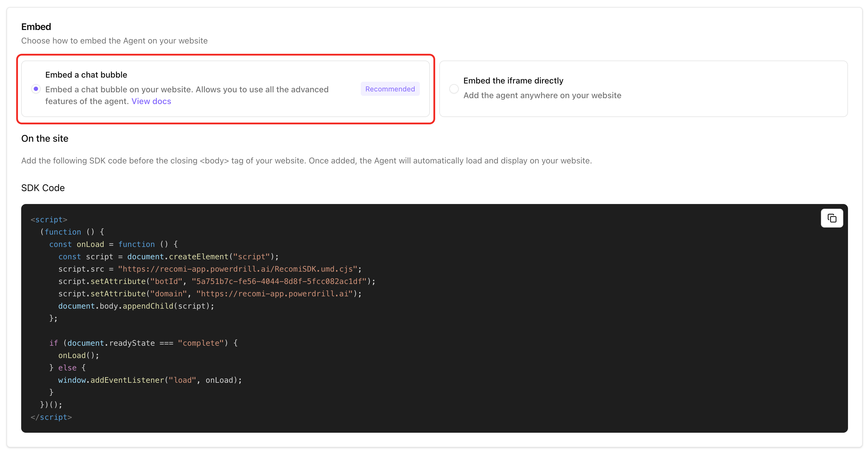This screenshot has height=458, width=868.
Task: Click the closing script tag line
Action: pyautogui.click(x=51, y=417)
